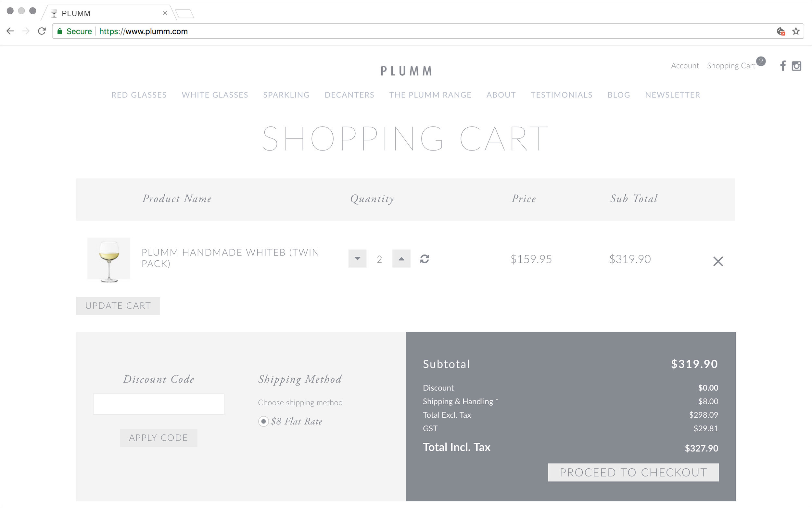812x508 pixels.
Task: Open the Newsletter menu item
Action: point(672,95)
